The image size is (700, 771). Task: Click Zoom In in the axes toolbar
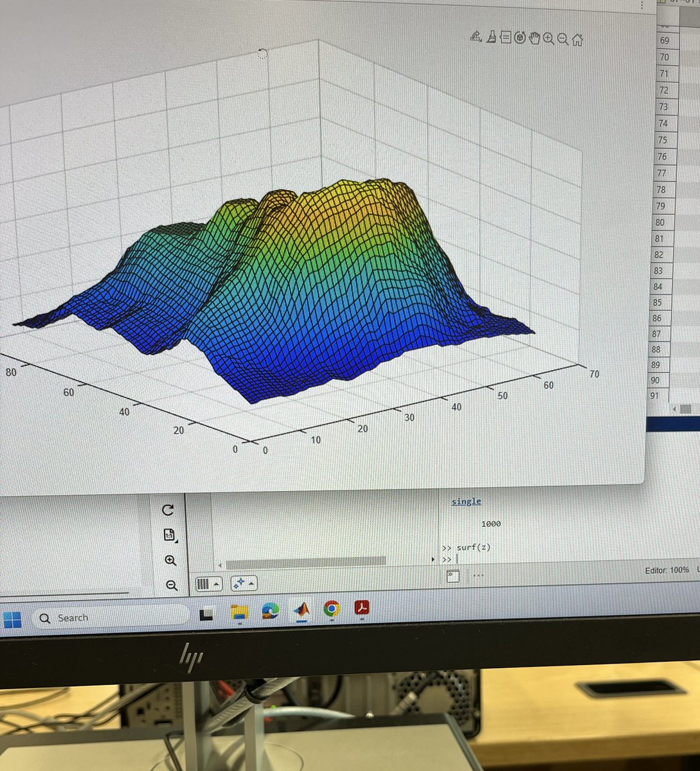tap(548, 39)
